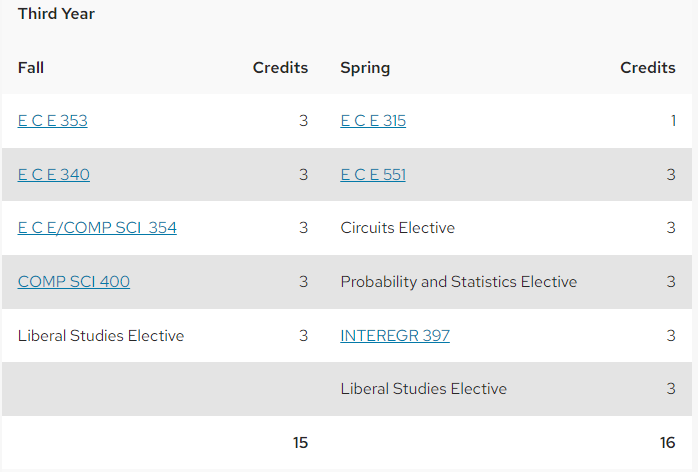Open the E C E 340 course link
698x472 pixels.
[54, 175]
